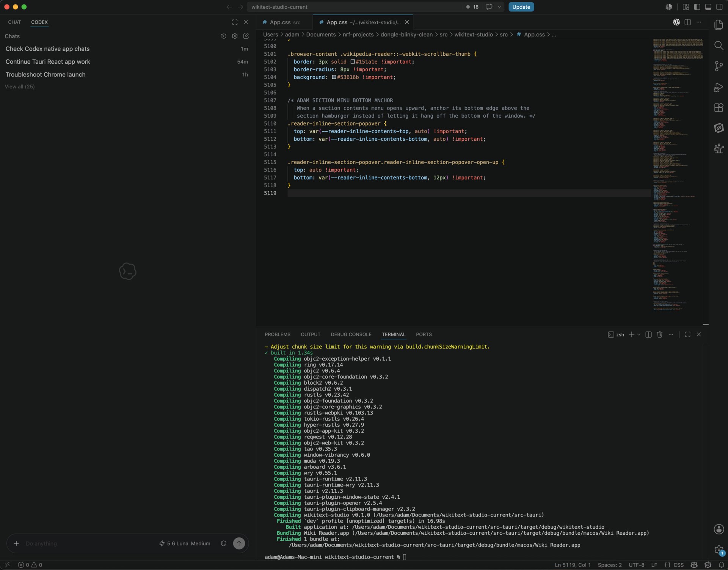
Task: Switch to the CODEX tab
Action: click(39, 22)
